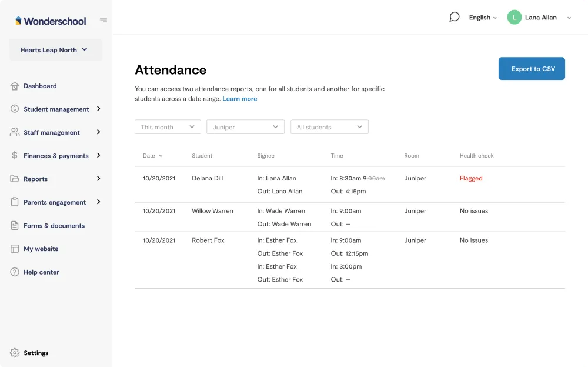This screenshot has width=588, height=368.
Task: Open the Juniper room dropdown
Action: (x=245, y=127)
